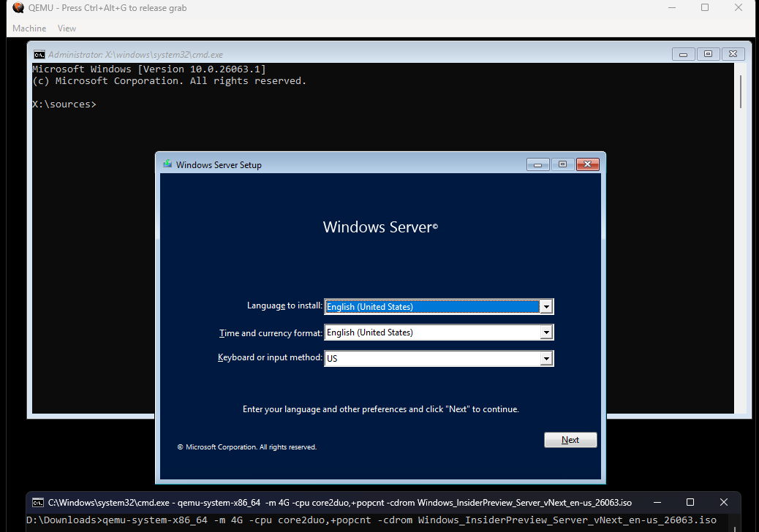Minimize the Windows Server Setup dialog
This screenshot has width=759, height=532.
[x=537, y=164]
